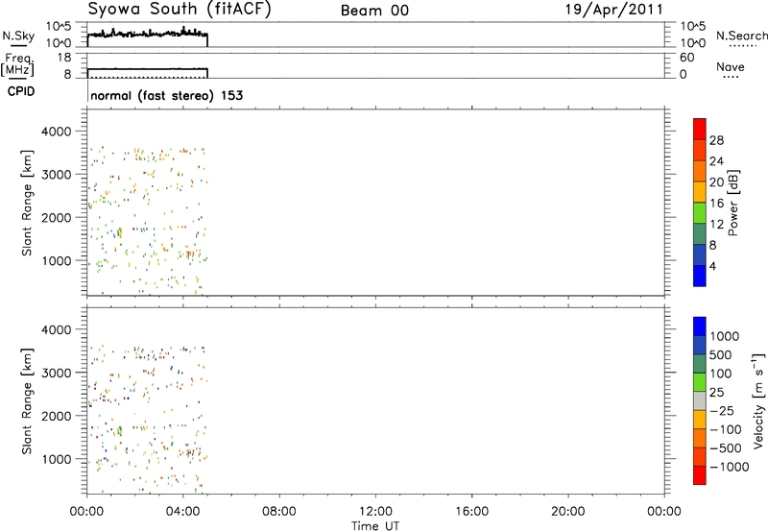The height and width of the screenshot is (532, 768).
Task: Click the '16:00' time axis label
Action: pos(471,512)
